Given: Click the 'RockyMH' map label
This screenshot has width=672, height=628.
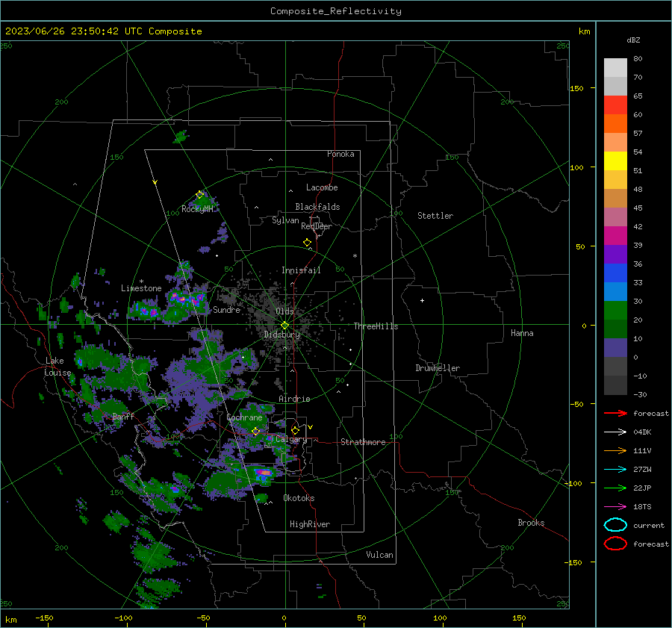Looking at the screenshot, I should pyautogui.click(x=197, y=209).
